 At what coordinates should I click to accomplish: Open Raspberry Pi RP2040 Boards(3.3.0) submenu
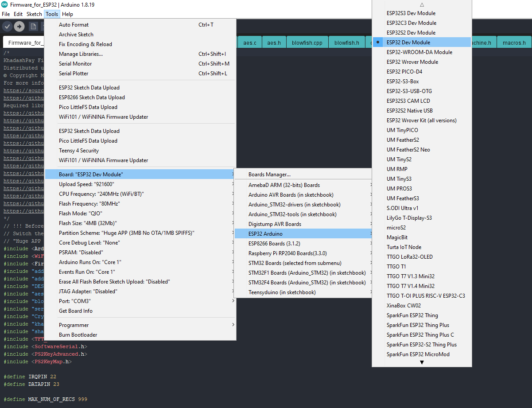tap(303, 253)
